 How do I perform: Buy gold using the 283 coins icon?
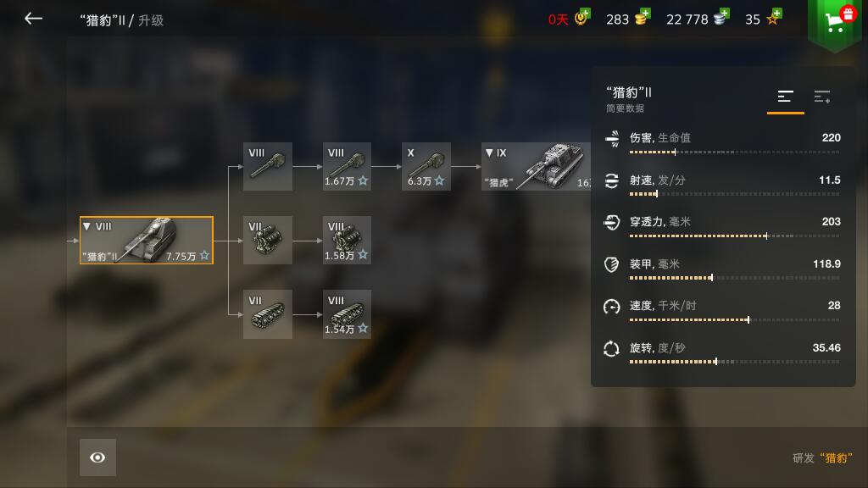pos(643,18)
